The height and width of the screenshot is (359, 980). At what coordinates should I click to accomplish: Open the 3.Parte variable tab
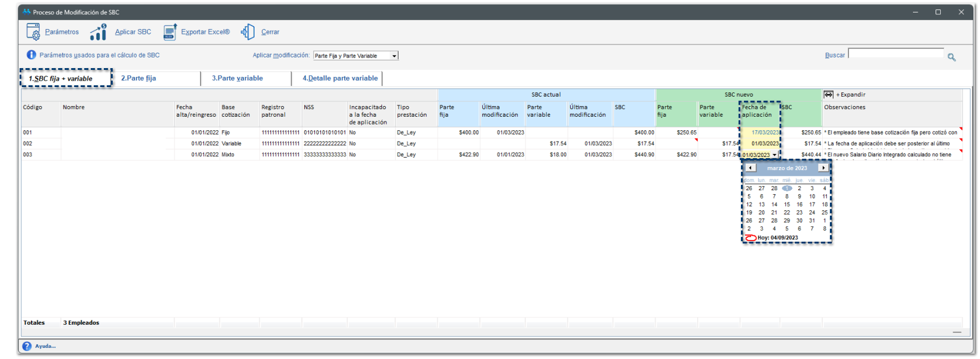237,78
